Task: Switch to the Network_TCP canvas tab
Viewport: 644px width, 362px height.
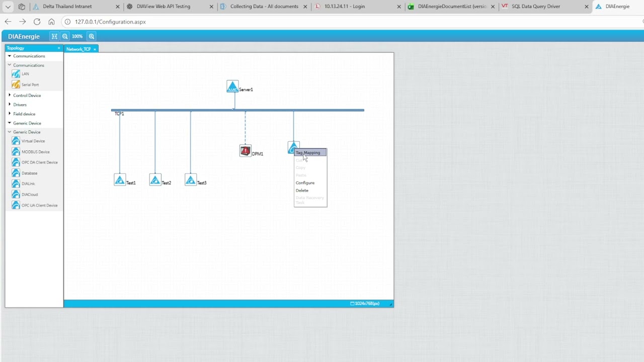Action: (x=78, y=49)
